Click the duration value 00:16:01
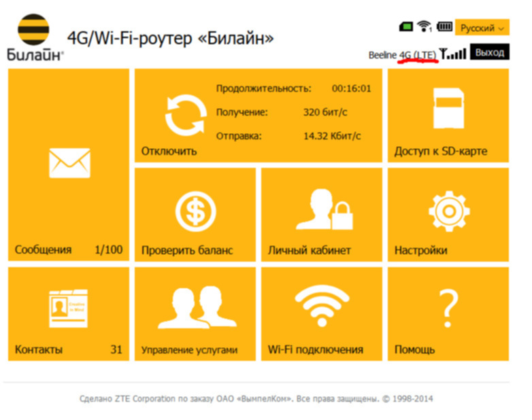The width and height of the screenshot is (532, 420). pyautogui.click(x=352, y=88)
